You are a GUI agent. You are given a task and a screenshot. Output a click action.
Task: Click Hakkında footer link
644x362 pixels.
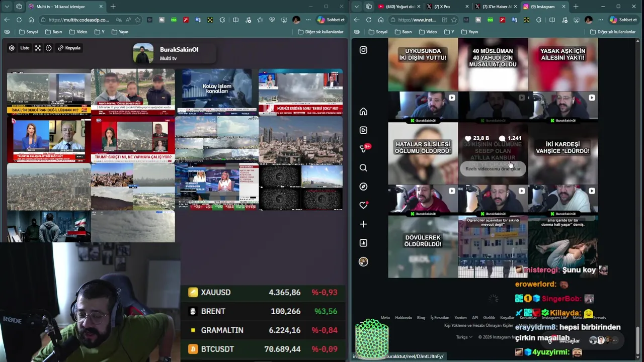pos(403,318)
